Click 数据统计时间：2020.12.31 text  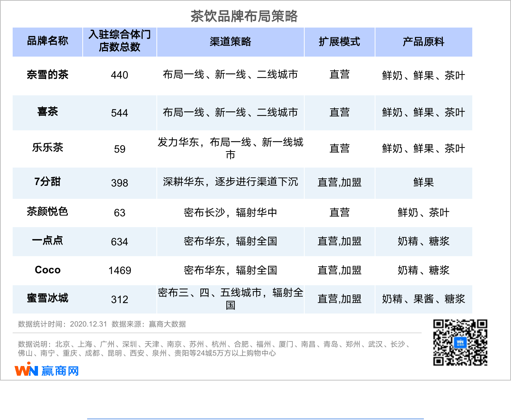(x=62, y=324)
